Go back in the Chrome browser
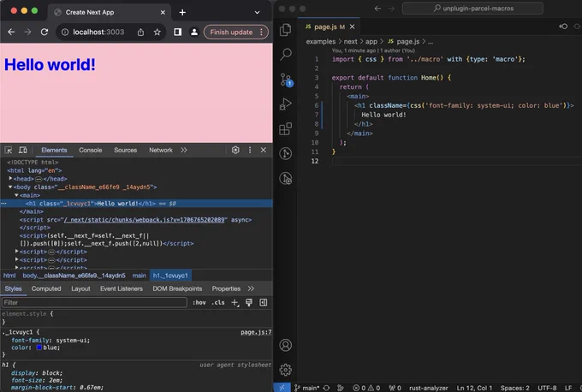Image resolution: width=582 pixels, height=392 pixels. pyautogui.click(x=11, y=32)
